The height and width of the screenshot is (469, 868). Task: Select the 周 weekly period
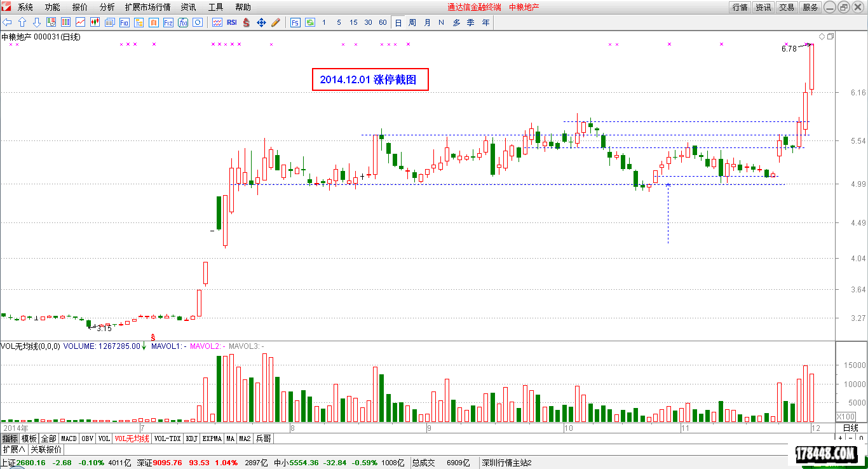click(x=412, y=22)
